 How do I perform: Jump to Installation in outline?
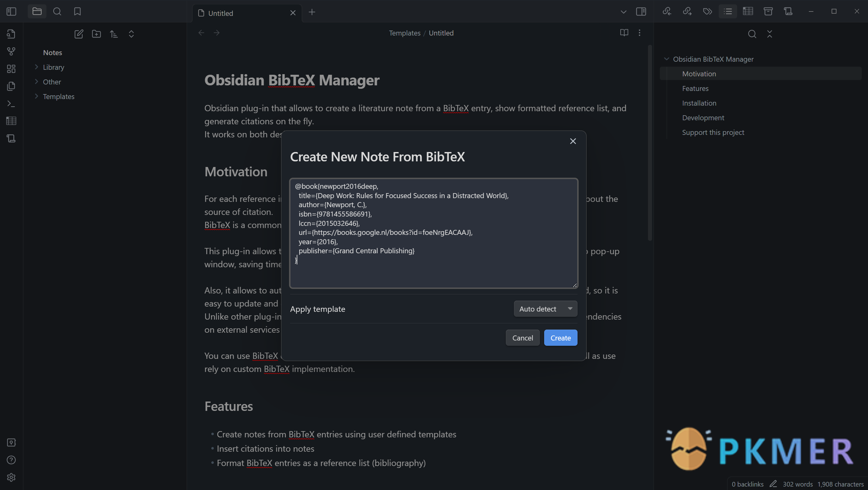pyautogui.click(x=699, y=103)
